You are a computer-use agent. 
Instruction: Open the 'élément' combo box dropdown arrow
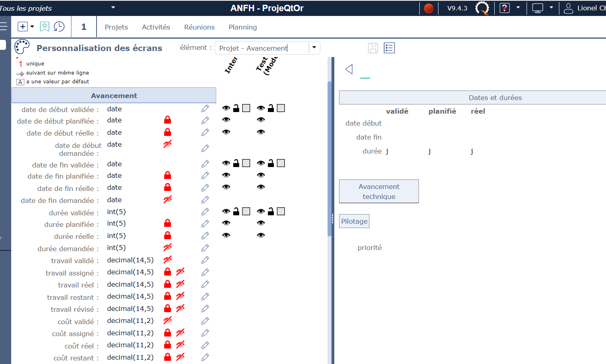314,48
